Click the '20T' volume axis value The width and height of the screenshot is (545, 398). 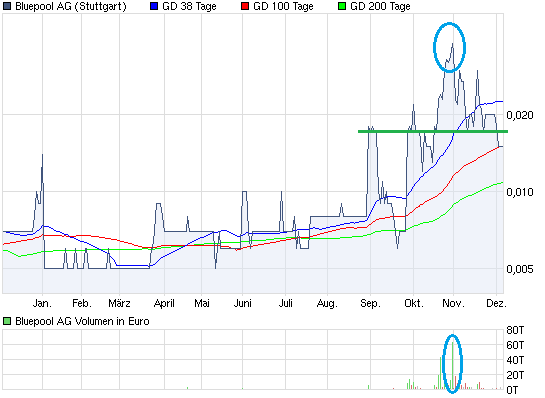click(515, 375)
